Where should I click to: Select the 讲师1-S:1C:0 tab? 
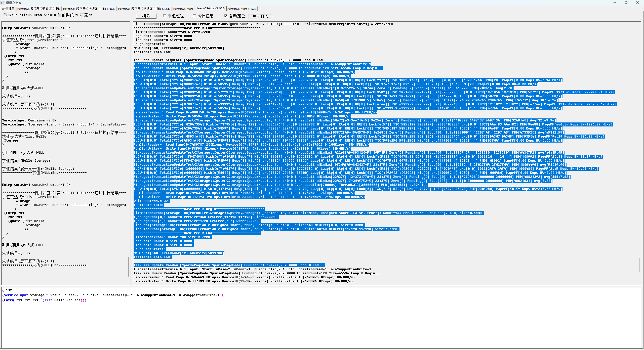(x=89, y=9)
